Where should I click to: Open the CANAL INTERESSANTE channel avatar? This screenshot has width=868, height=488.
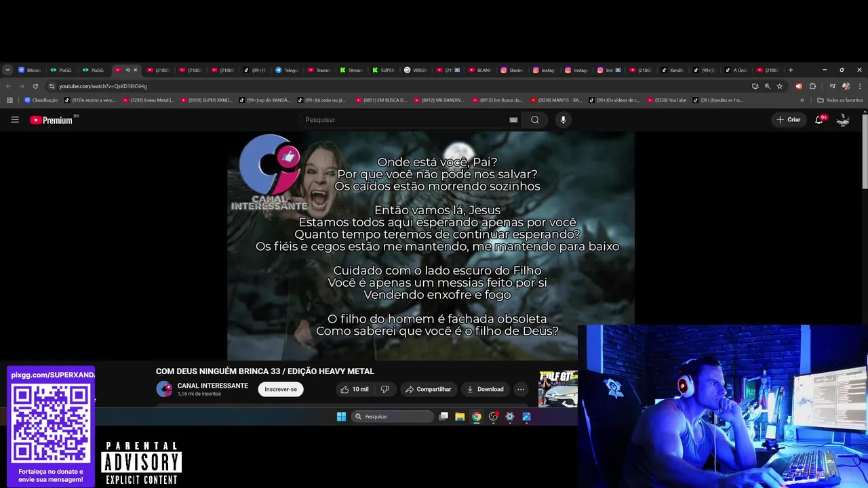(164, 389)
